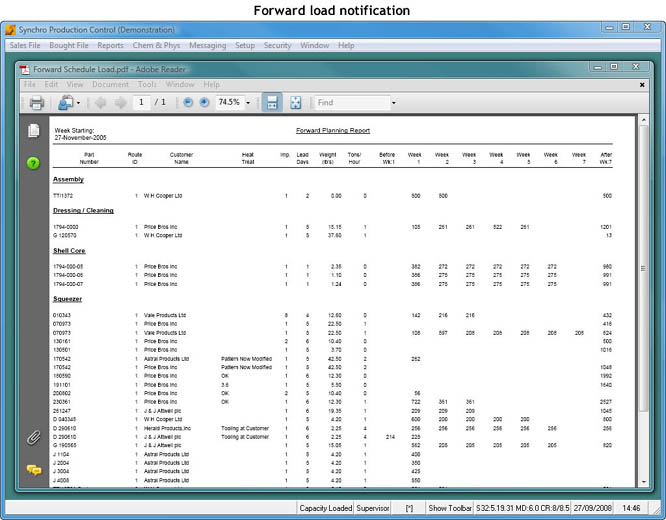This screenshot has height=520, width=666.
Task: Go to previous page arrow
Action: coord(101,102)
